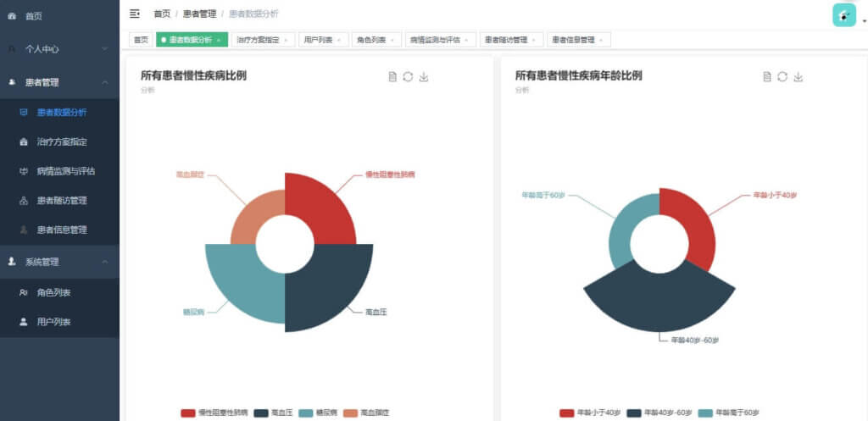Switch to the 首页 tab in tab bar
This screenshot has width=868, height=421.
tap(141, 40)
